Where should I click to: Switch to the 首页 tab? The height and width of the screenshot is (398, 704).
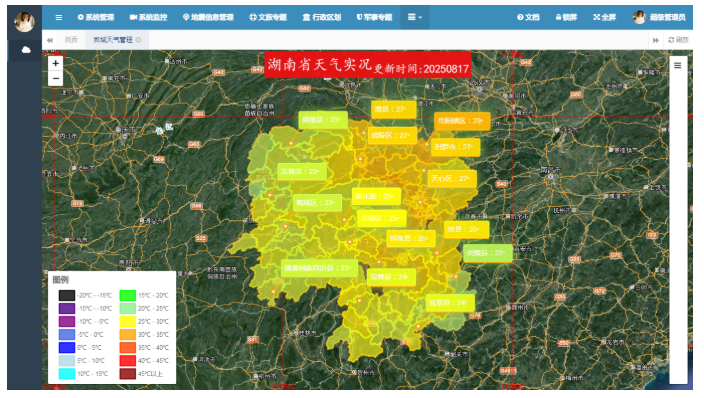tap(71, 40)
